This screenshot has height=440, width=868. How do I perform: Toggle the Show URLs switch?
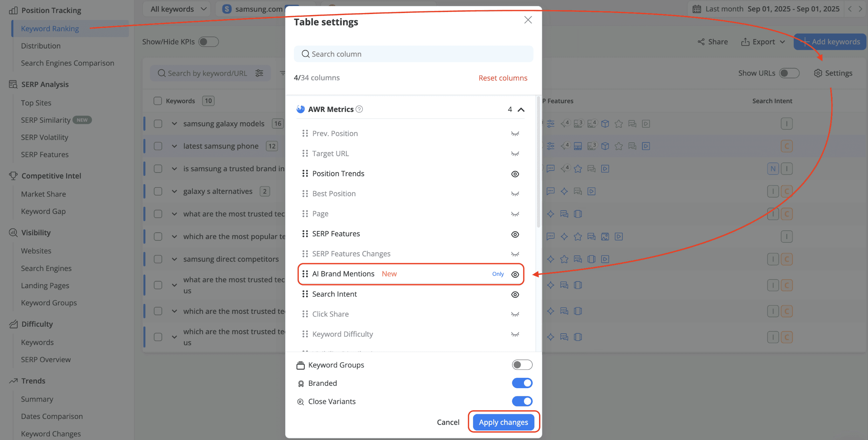pos(789,73)
